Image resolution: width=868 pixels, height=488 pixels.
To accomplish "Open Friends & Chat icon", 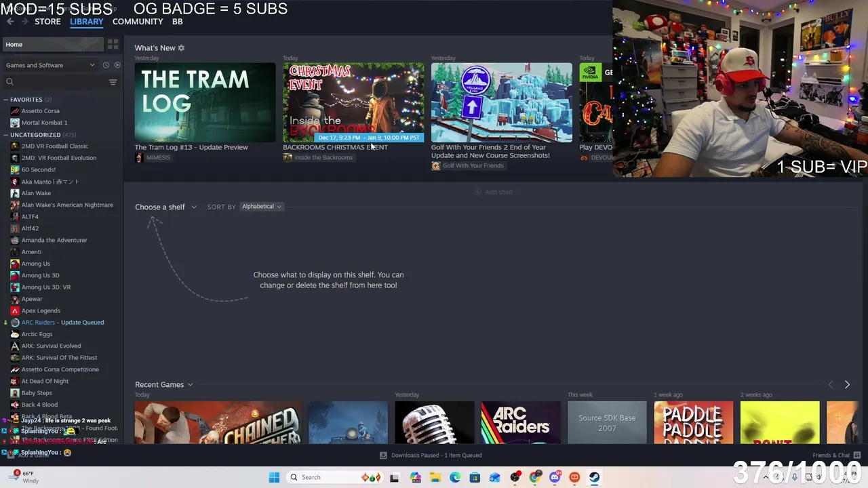I will [x=857, y=455].
